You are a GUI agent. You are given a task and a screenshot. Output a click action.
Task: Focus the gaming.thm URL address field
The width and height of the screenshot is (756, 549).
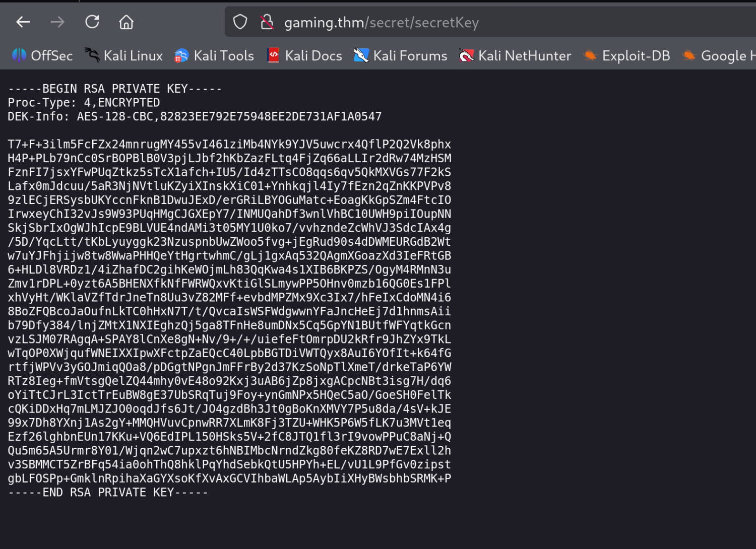point(454,23)
